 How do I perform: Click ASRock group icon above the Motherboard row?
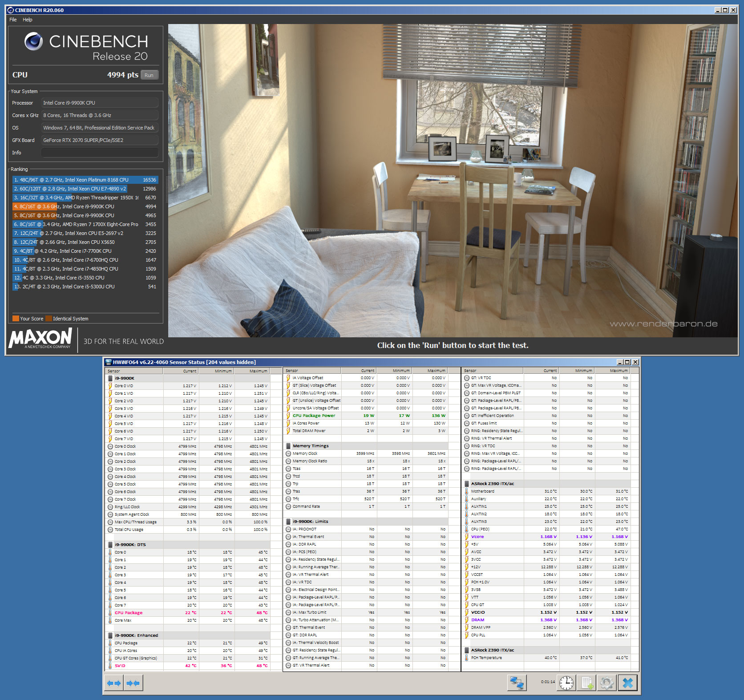point(467,484)
